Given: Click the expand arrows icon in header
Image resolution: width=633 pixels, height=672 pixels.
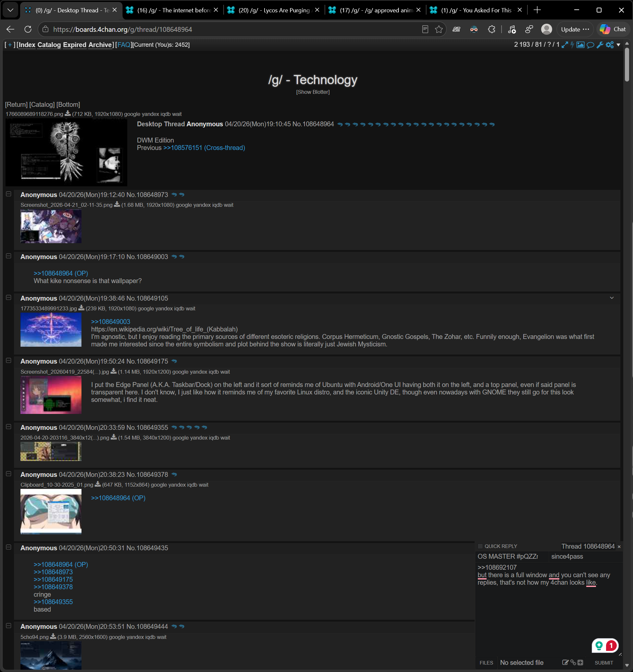Looking at the screenshot, I should point(565,45).
